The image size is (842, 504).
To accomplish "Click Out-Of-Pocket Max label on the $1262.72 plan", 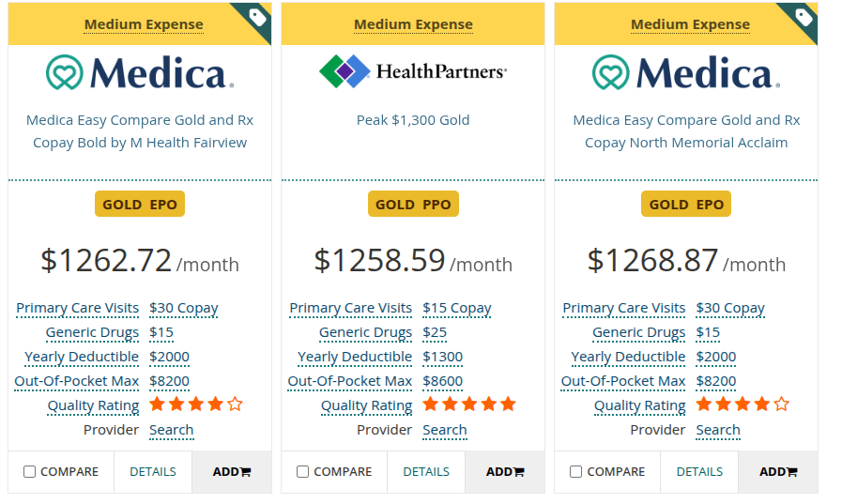I will (x=77, y=381).
